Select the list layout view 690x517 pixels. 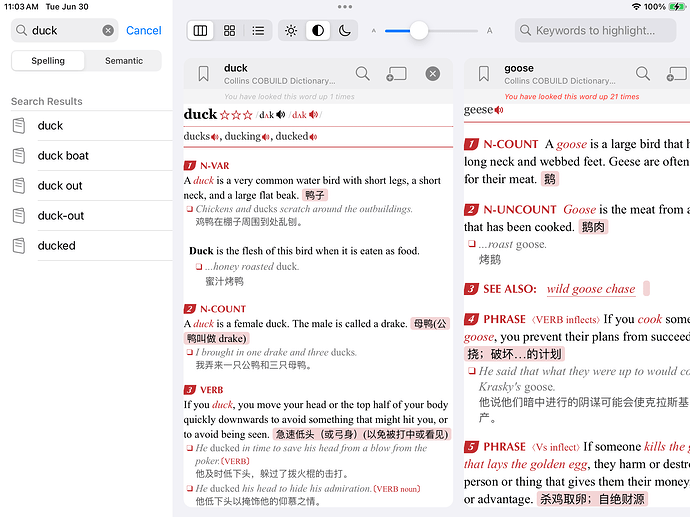[258, 30]
